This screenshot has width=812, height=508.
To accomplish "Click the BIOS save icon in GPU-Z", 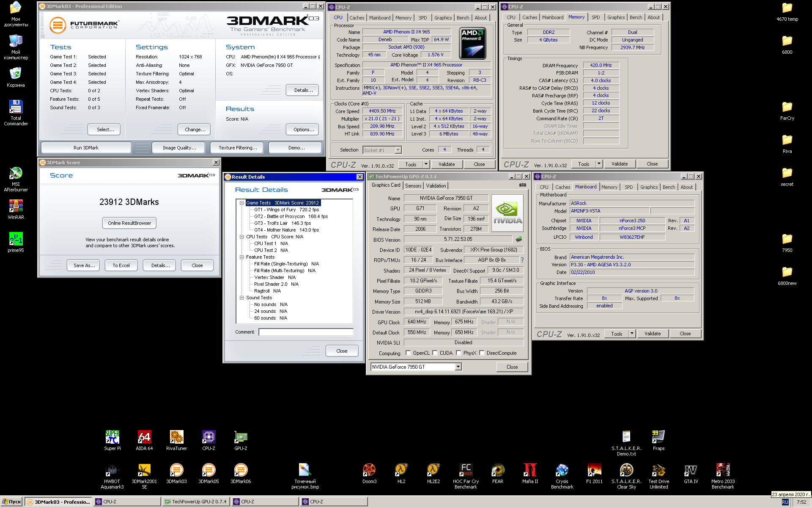I will 519,239.
